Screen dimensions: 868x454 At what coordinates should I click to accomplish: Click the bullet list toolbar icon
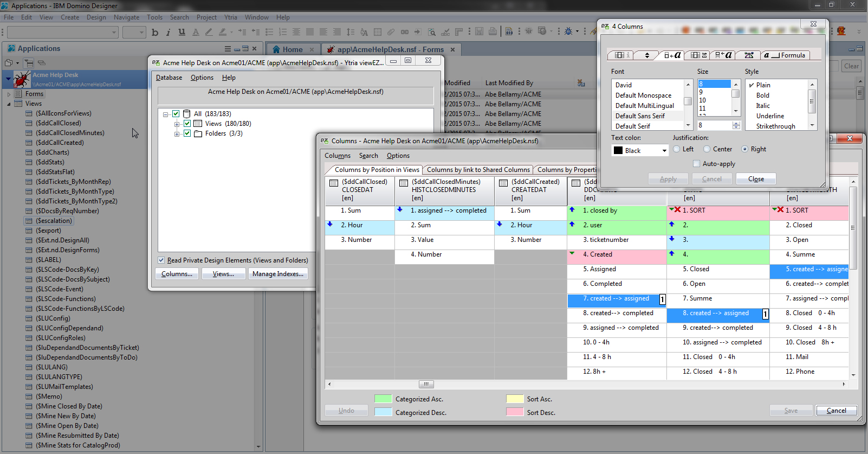269,32
